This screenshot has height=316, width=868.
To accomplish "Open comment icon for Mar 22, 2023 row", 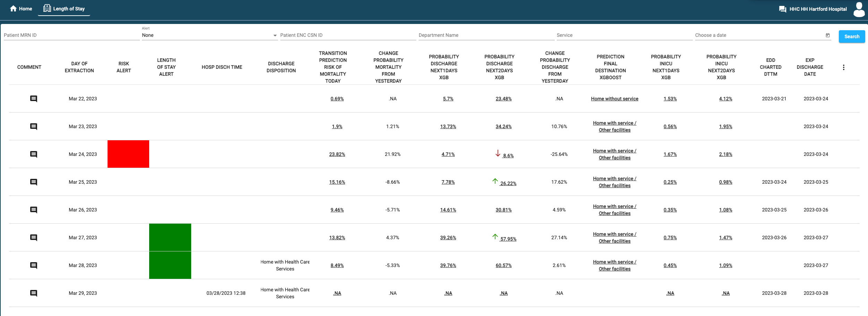I will 34,99.
